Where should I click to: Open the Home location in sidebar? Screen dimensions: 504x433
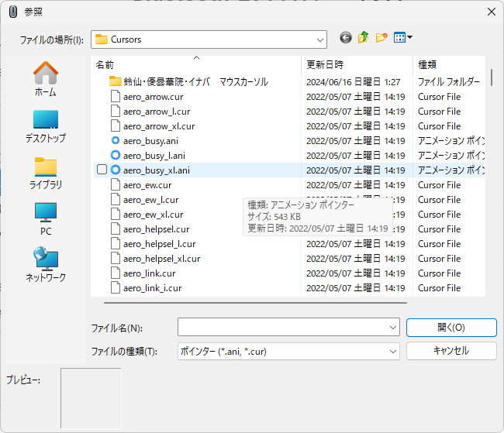[46, 79]
